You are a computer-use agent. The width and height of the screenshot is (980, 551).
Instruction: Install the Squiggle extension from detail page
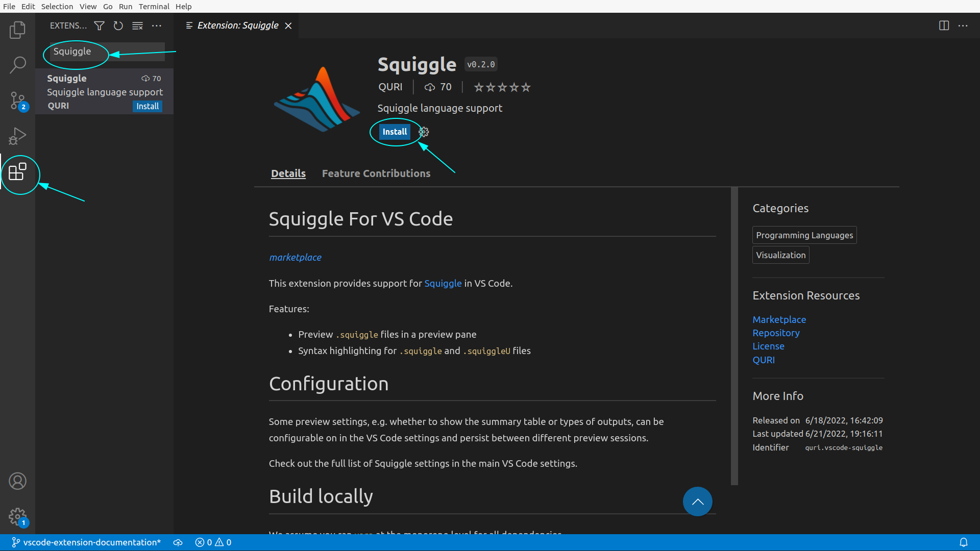(395, 132)
